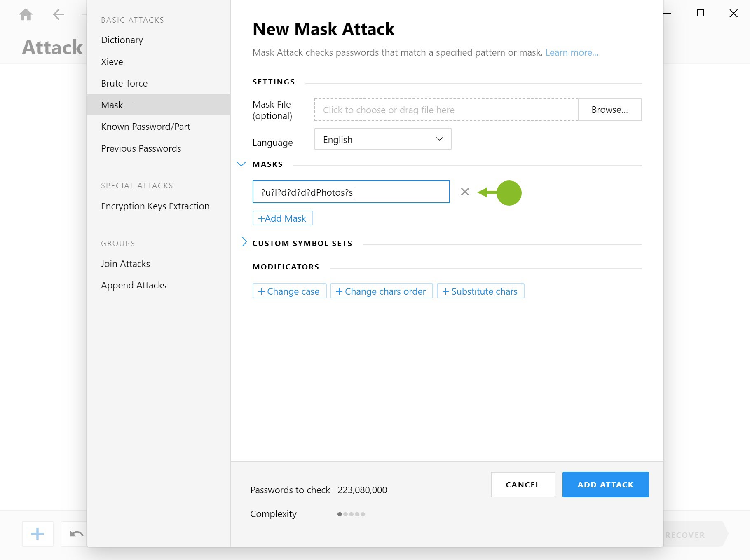Screen dimensions: 750x560
Task: Click the back arrow navigation icon
Action: 58,14
